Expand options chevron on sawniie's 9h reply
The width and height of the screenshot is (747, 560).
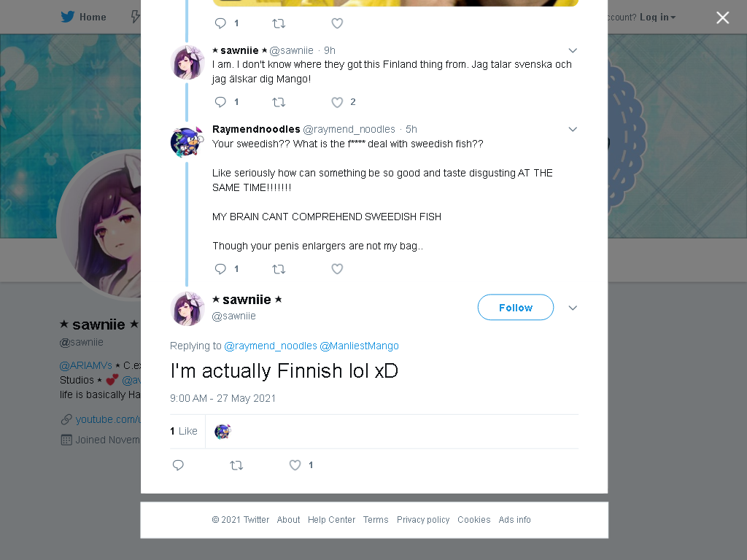click(573, 50)
